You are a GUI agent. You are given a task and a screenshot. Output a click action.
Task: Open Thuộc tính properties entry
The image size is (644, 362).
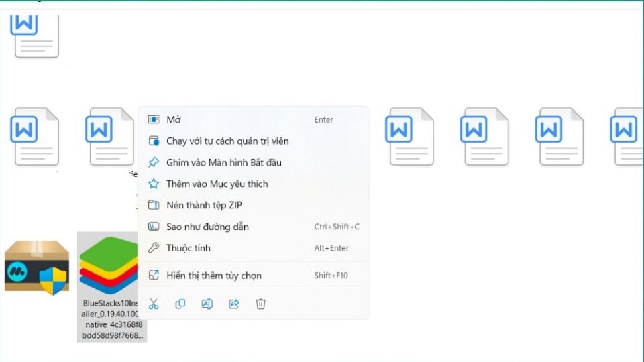tap(254, 248)
